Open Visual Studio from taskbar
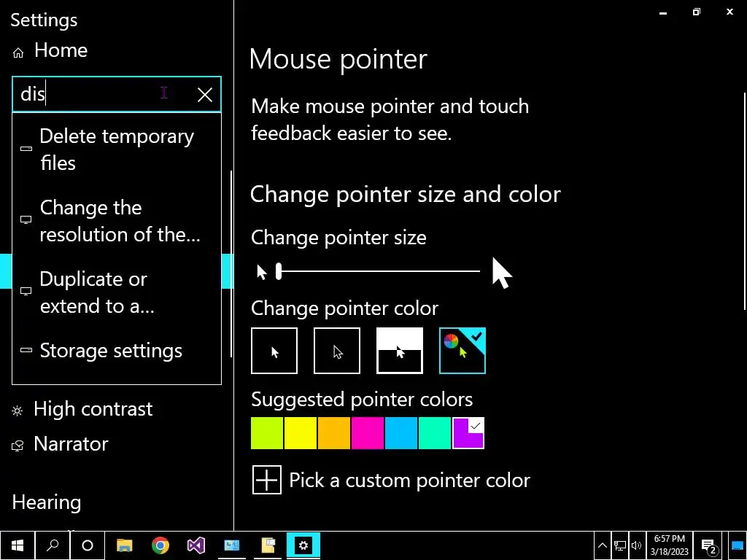Viewport: 747px width, 560px height. pos(196,545)
